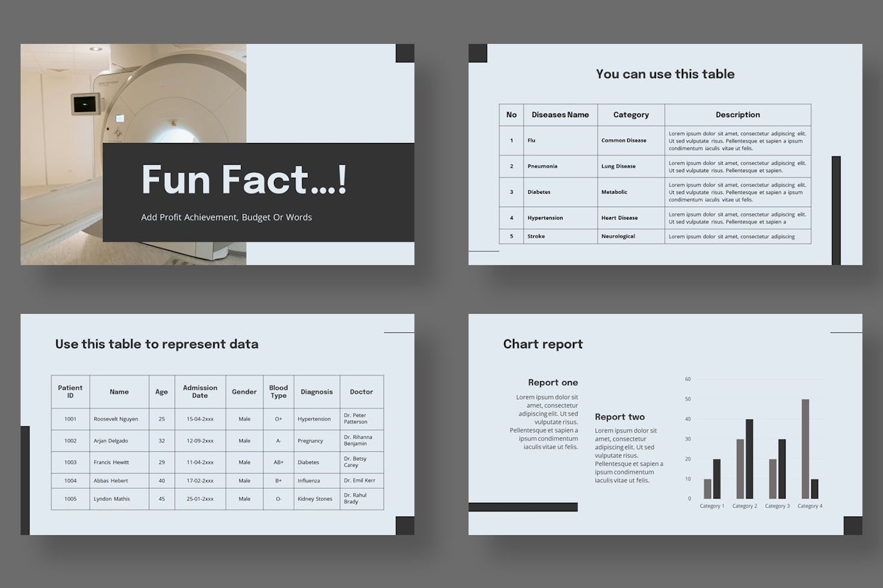The height and width of the screenshot is (588, 883).
Task: Select the 'Pneumonia' cell
Action: click(560, 166)
